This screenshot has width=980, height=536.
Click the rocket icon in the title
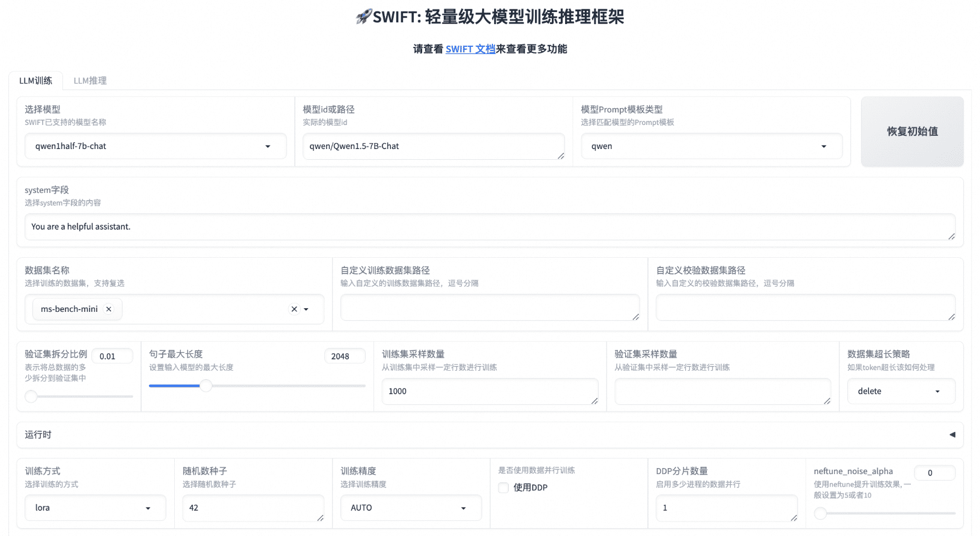[x=363, y=17]
